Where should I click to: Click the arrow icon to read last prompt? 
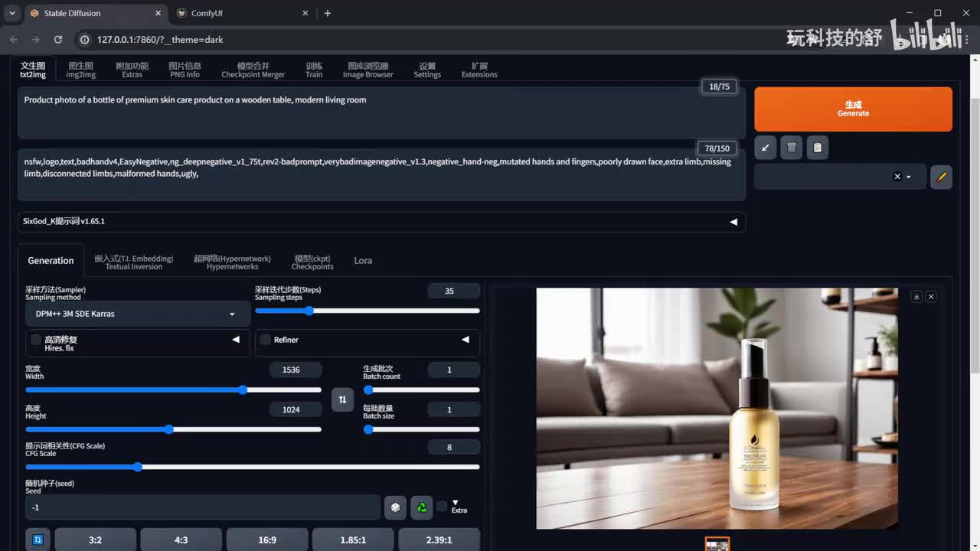tap(766, 148)
